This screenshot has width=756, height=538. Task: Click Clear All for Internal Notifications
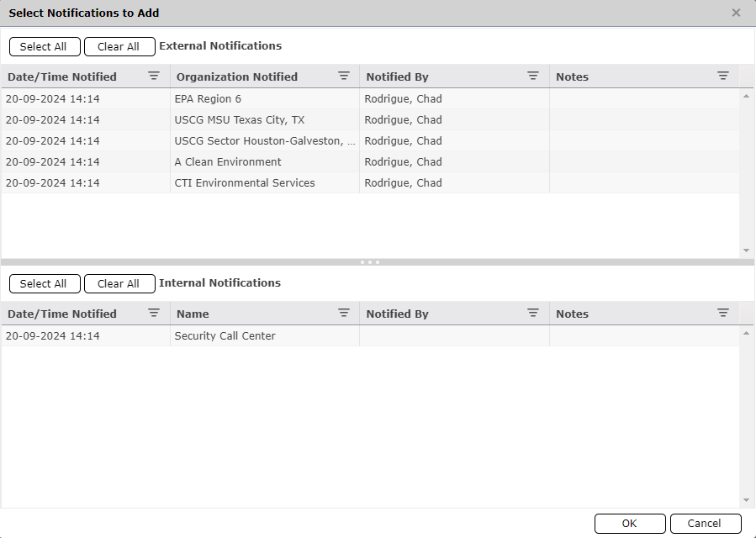coord(119,283)
